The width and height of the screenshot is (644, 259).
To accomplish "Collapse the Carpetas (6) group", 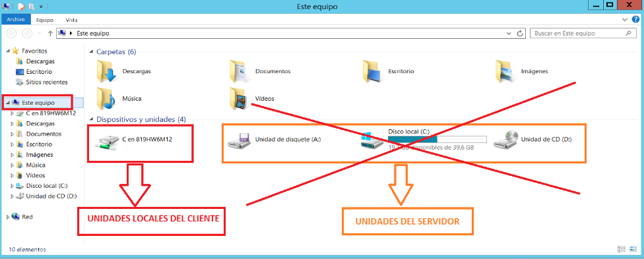I will (92, 52).
